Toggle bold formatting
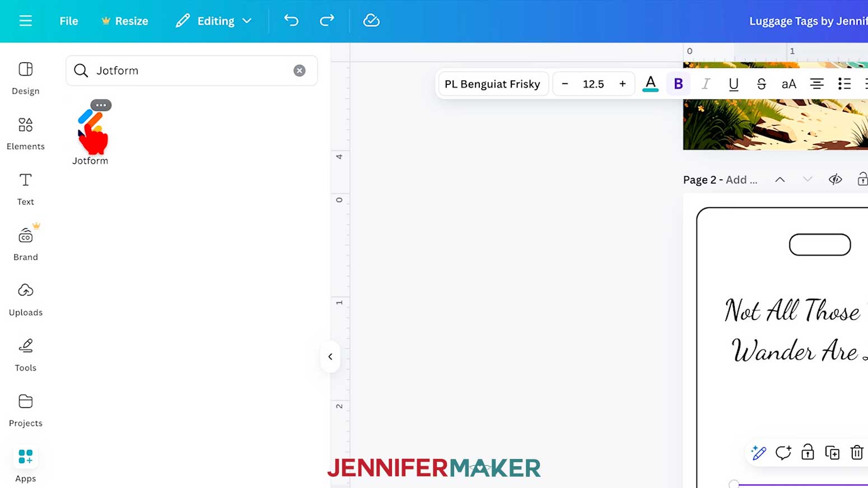 678,84
